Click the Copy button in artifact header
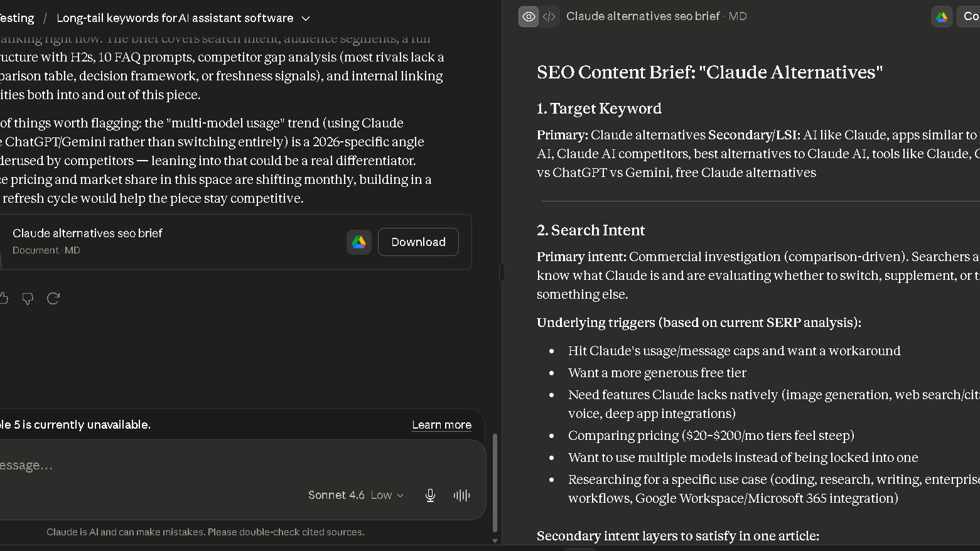 [x=969, y=16]
